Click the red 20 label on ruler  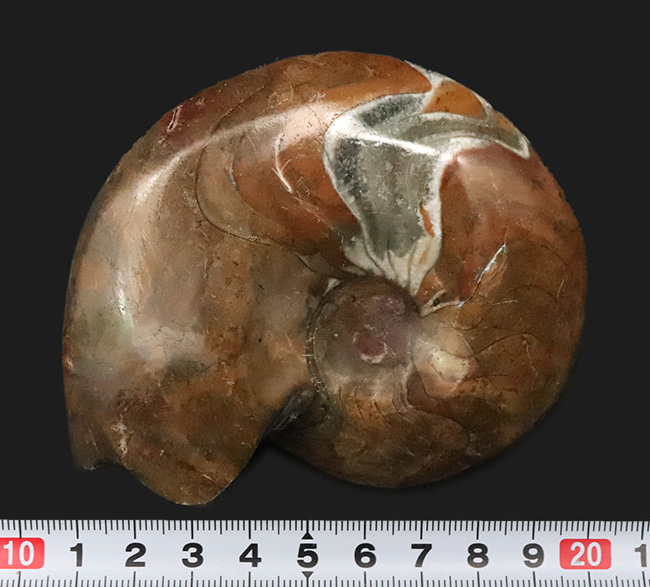pyautogui.click(x=585, y=553)
